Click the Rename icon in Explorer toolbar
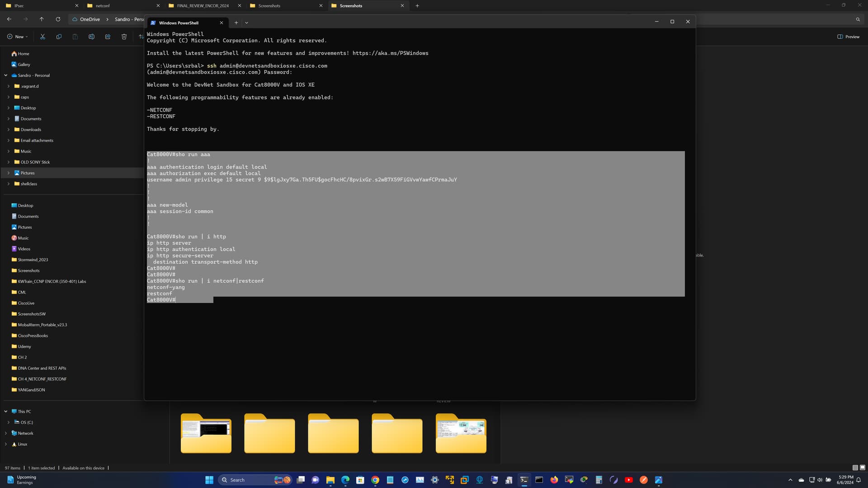 (x=91, y=37)
